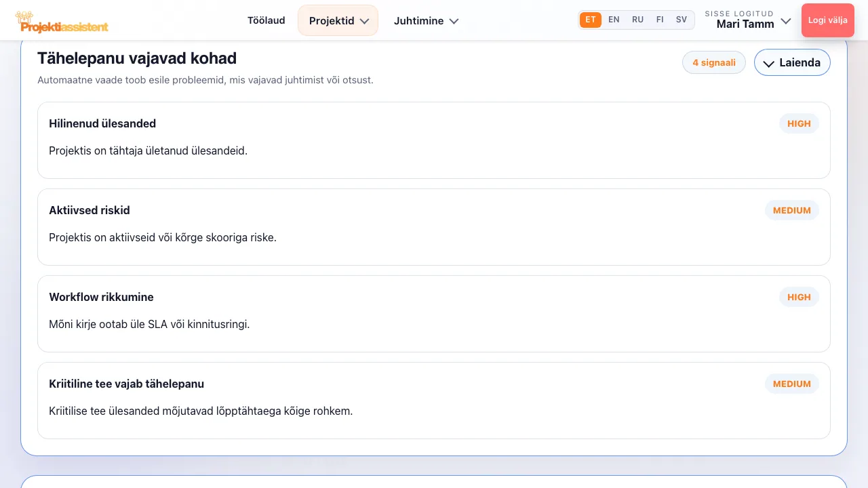Image resolution: width=868 pixels, height=488 pixels.
Task: Click the text about kriitilise tee ülesanded
Action: click(201, 411)
